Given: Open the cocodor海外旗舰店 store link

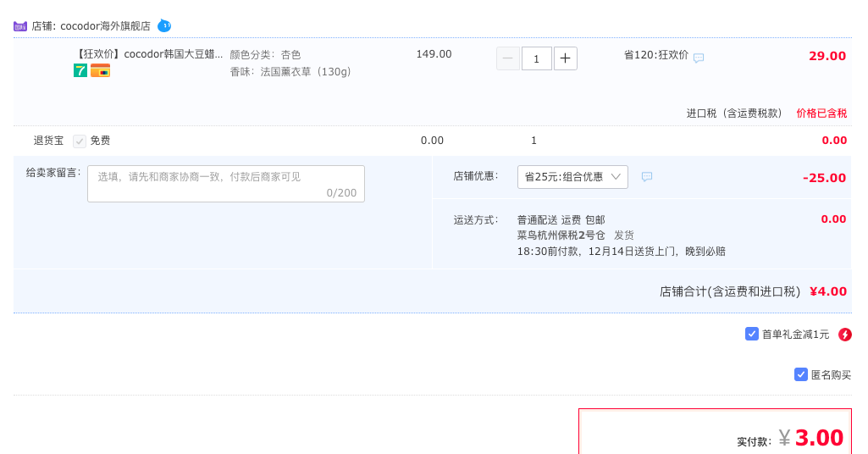Looking at the screenshot, I should tap(105, 26).
